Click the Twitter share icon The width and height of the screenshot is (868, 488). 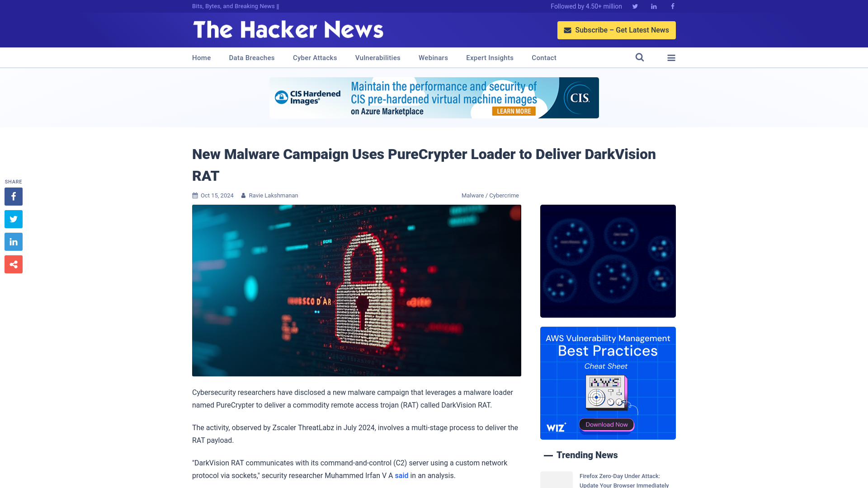click(13, 219)
